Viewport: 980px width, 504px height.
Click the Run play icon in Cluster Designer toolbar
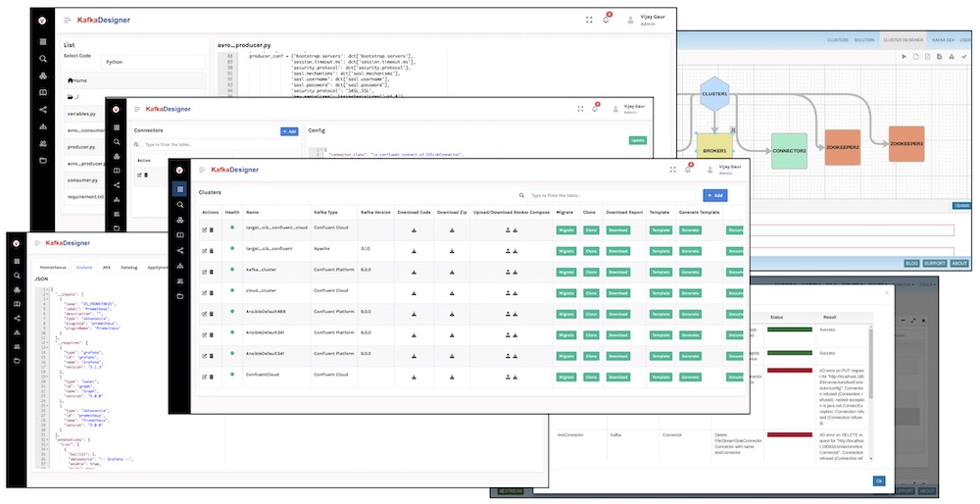click(x=904, y=56)
